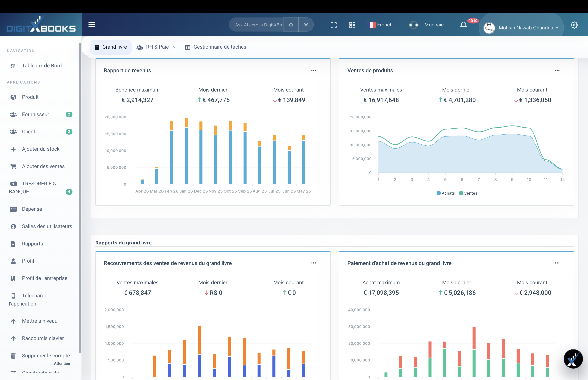The height and width of the screenshot is (380, 588).
Task: Switch to the Grand livre tab
Action: pos(111,47)
